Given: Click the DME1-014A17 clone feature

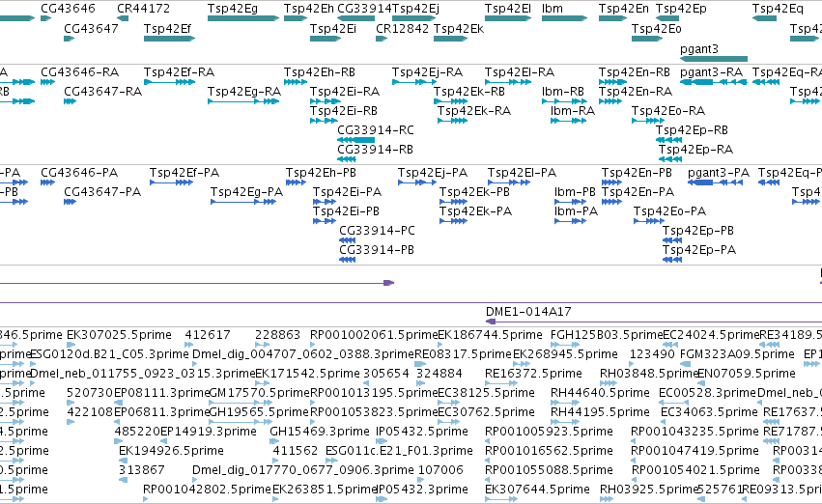Looking at the screenshot, I should click(654, 322).
